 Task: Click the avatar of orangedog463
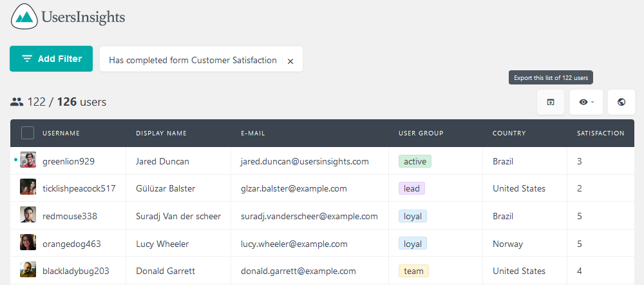28,242
